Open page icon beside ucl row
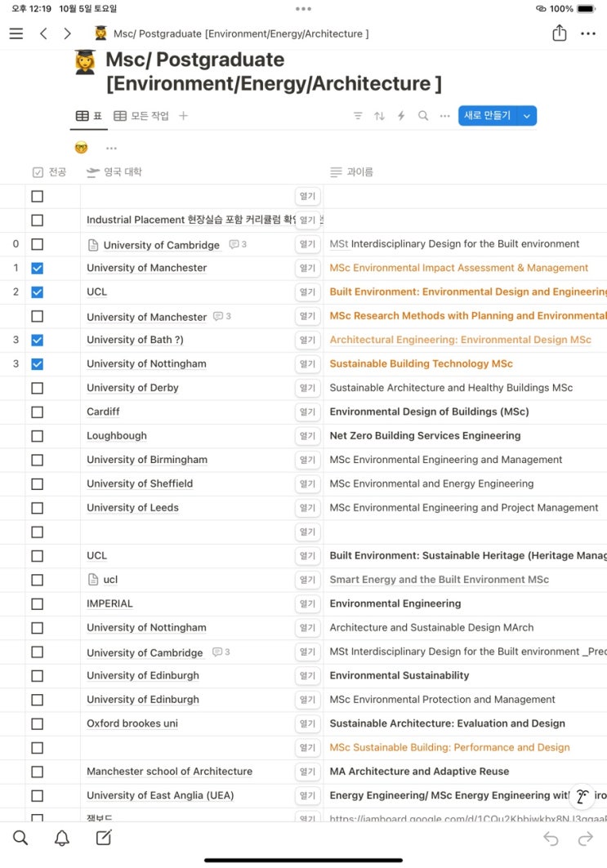607x868 pixels. 93,580
